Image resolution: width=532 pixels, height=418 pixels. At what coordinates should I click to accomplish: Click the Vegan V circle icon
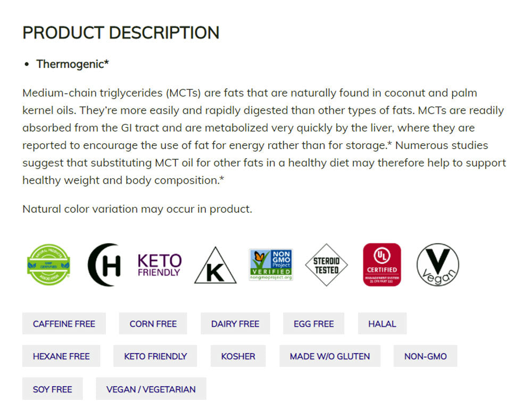point(437,265)
